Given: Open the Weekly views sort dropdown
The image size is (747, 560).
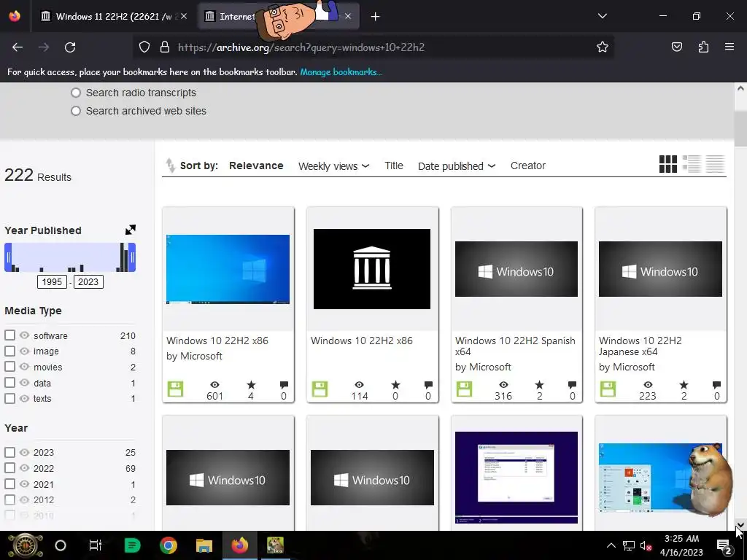Looking at the screenshot, I should [333, 166].
